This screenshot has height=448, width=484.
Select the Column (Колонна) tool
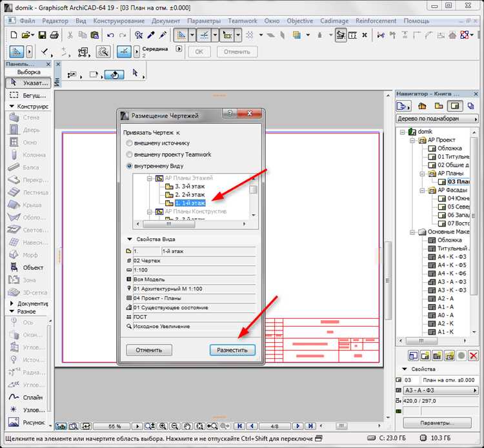click(28, 155)
